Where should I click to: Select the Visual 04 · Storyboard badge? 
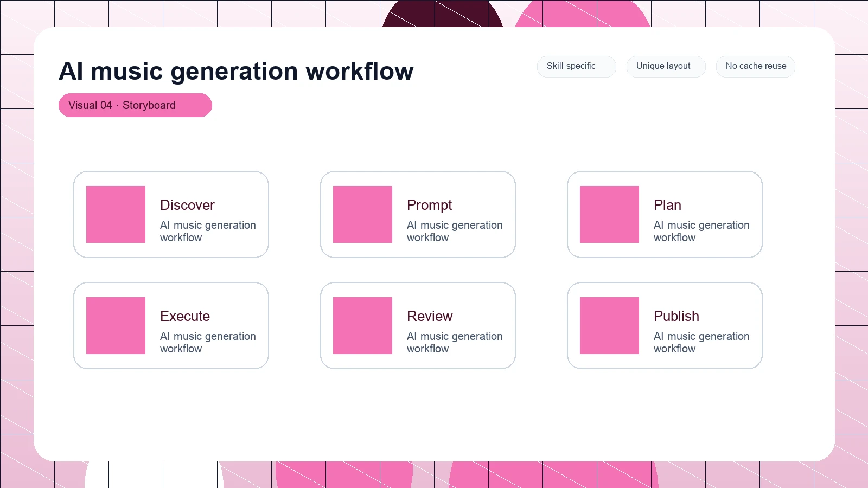pos(135,105)
